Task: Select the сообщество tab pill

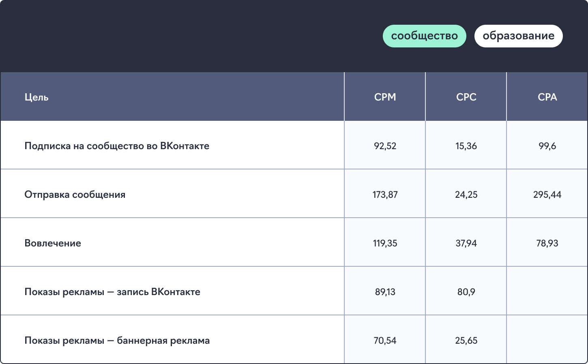Action: [x=424, y=36]
